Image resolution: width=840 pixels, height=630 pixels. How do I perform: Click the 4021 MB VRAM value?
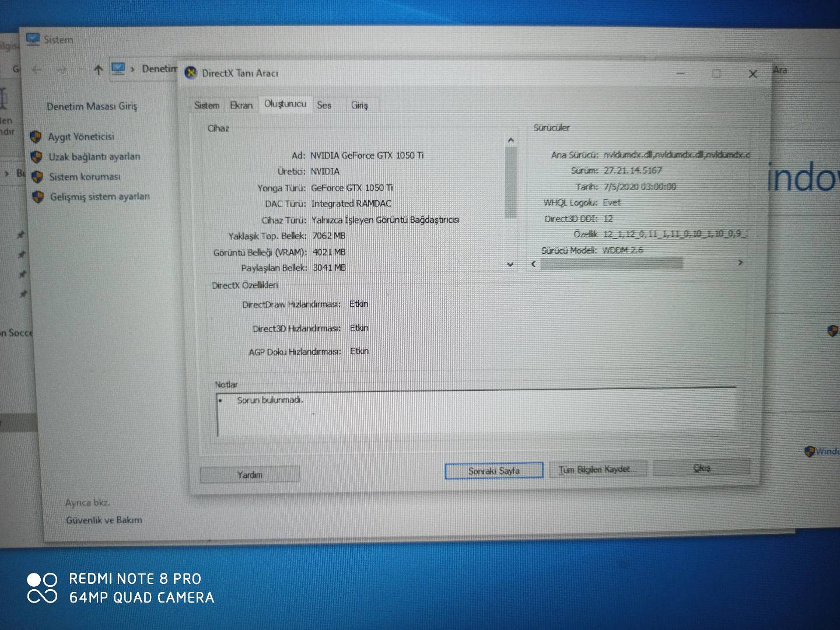pos(329,252)
